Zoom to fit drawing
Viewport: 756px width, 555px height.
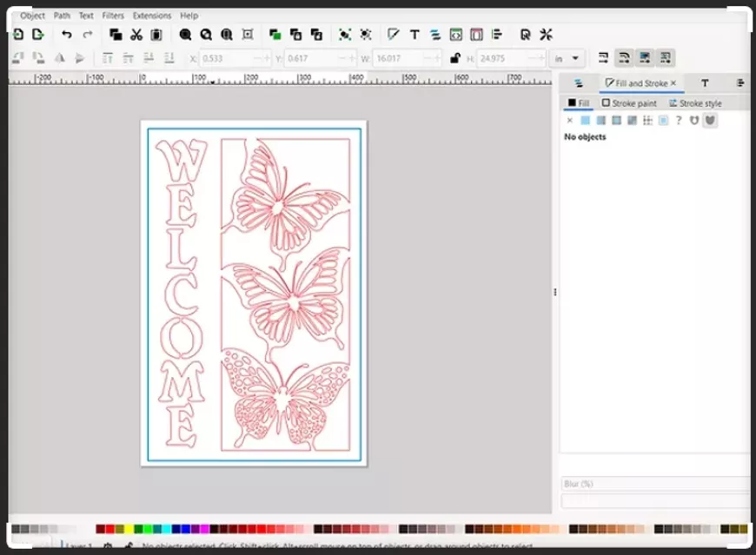pos(206,34)
